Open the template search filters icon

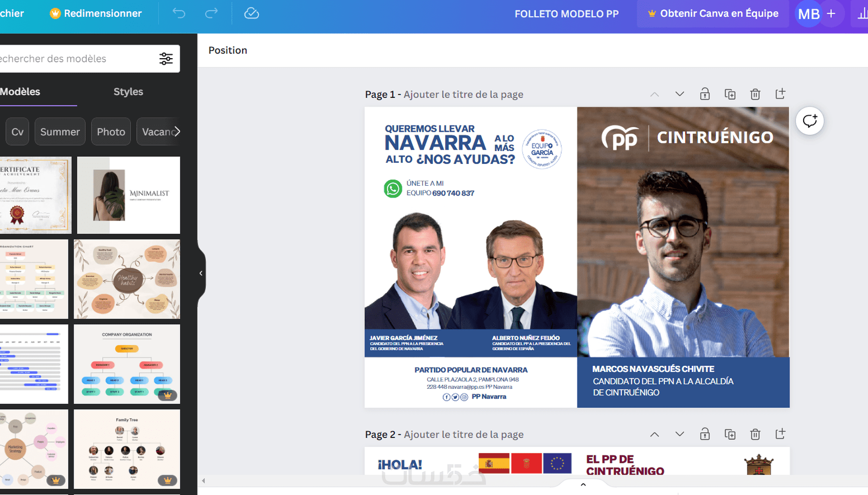click(x=166, y=59)
